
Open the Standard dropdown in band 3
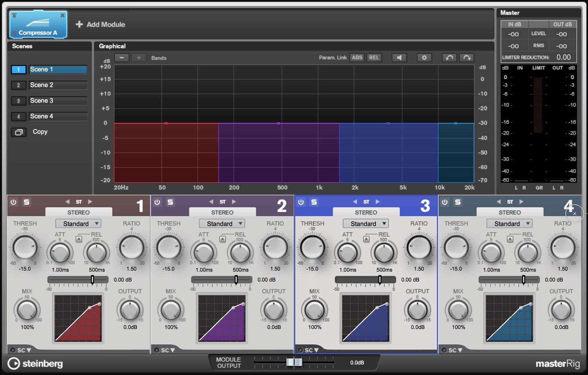366,223
